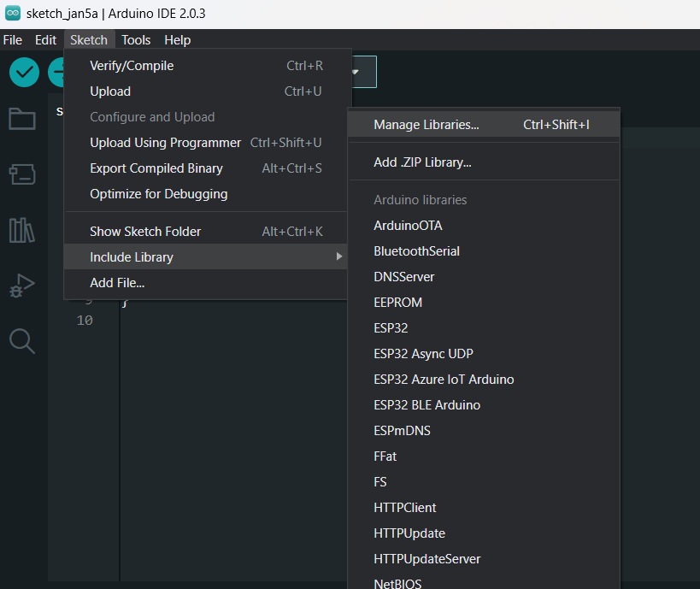Open the Sketchbook folder sidebar icon

point(22,119)
